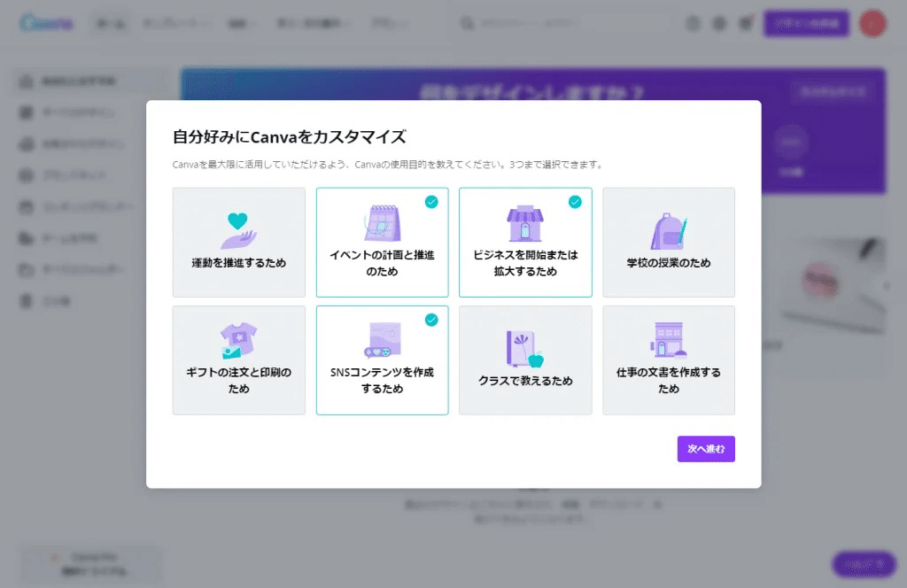Click the blurred Canva logo
Viewport: 907px width, 588px height.
(x=46, y=23)
